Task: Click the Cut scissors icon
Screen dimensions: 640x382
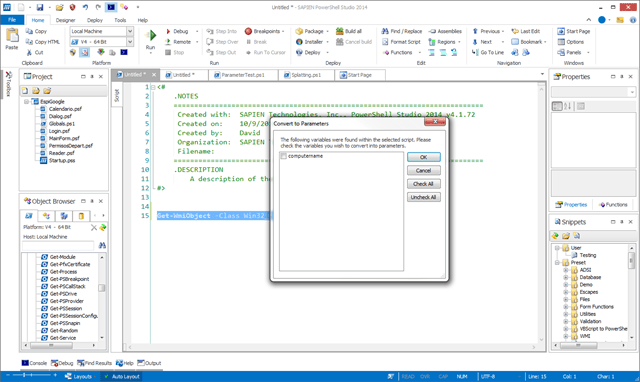Action: pos(29,53)
